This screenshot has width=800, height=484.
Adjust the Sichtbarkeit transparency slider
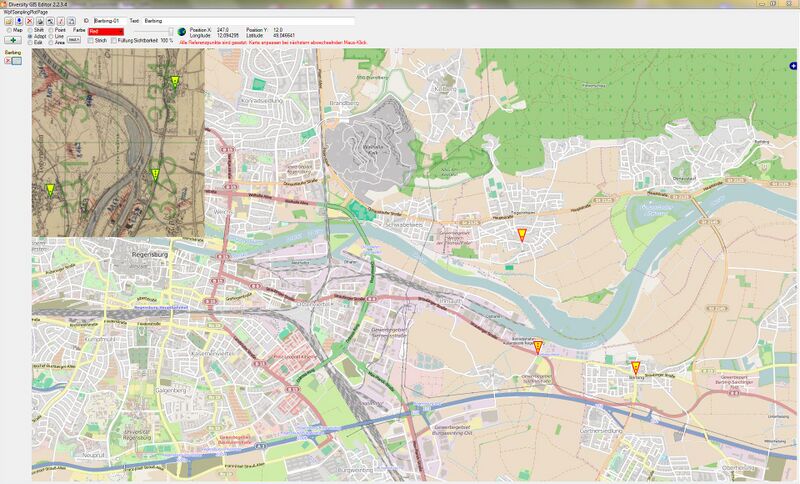tap(154, 32)
